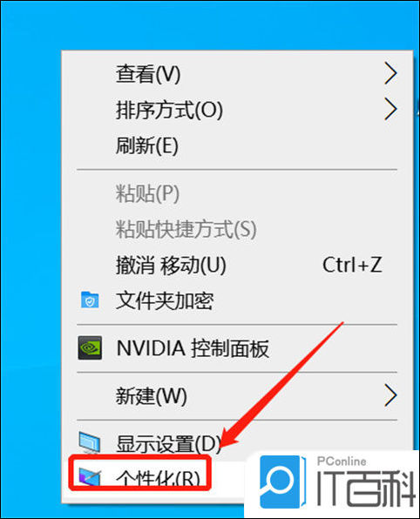
Task: Expand the 新建(W) submenu arrow
Action: click(x=390, y=394)
